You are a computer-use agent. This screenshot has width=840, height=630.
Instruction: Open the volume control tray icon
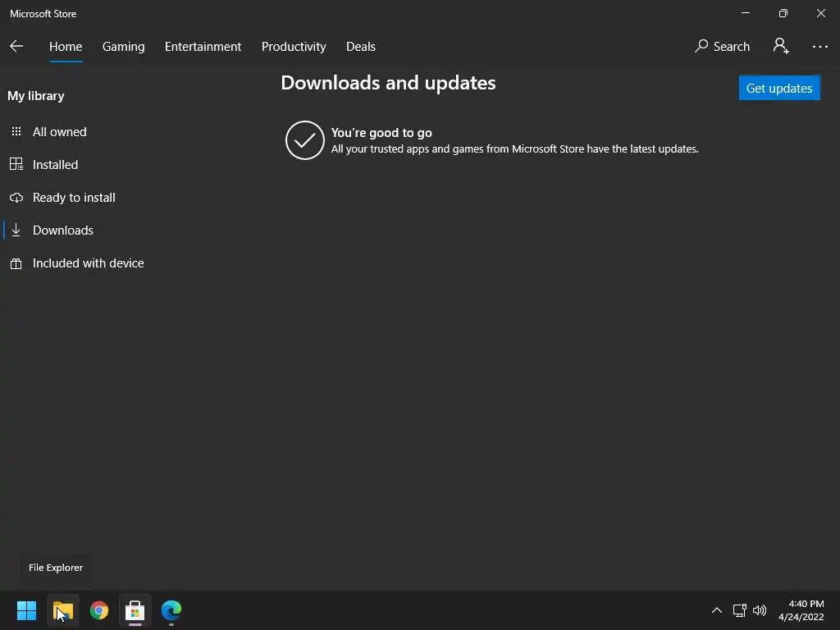tap(760, 610)
